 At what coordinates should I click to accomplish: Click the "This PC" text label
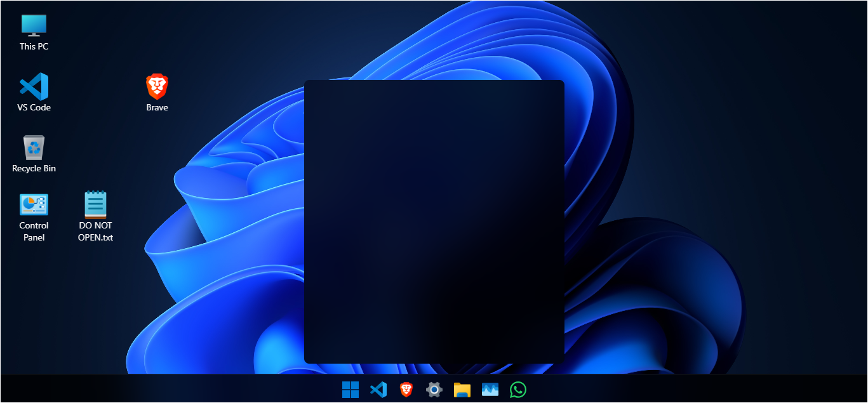click(x=34, y=46)
